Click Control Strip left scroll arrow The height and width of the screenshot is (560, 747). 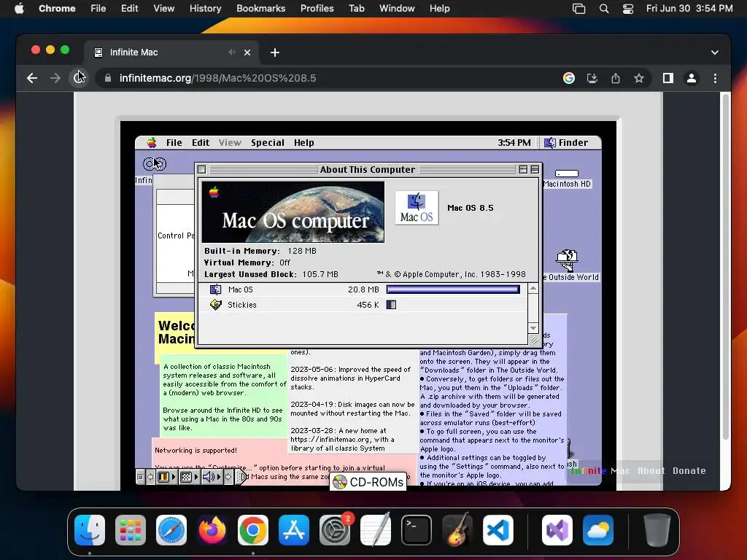coord(150,477)
